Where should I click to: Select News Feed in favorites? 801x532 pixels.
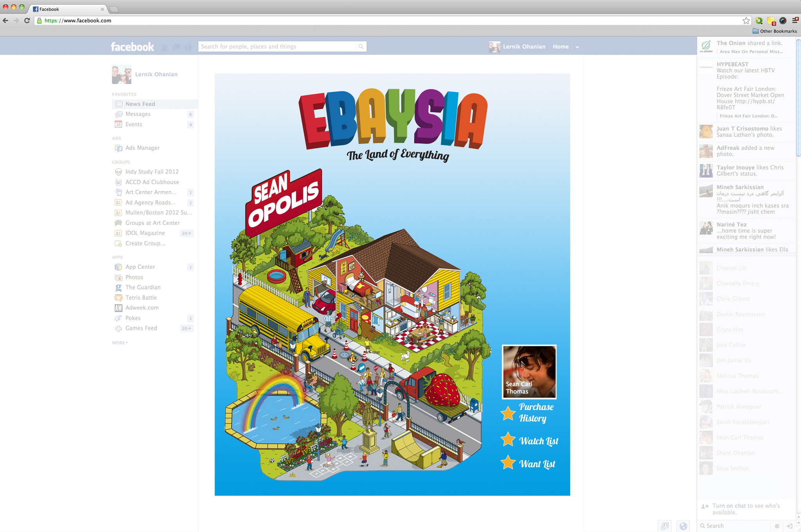(154, 104)
